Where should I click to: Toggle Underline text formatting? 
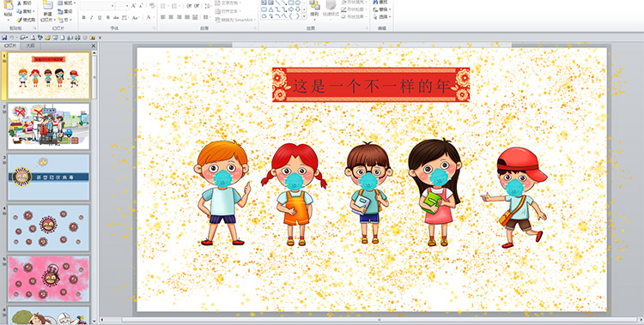(x=100, y=18)
